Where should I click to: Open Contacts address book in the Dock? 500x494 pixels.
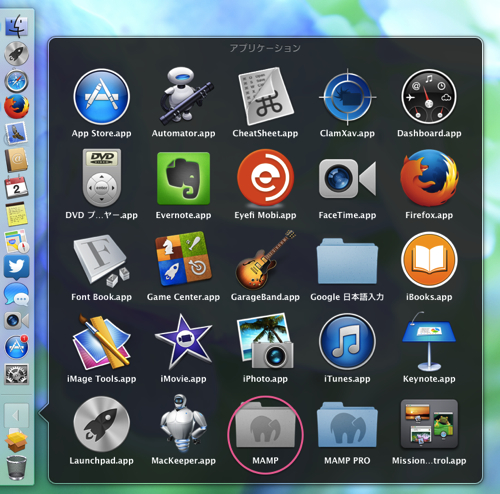tap(16, 159)
